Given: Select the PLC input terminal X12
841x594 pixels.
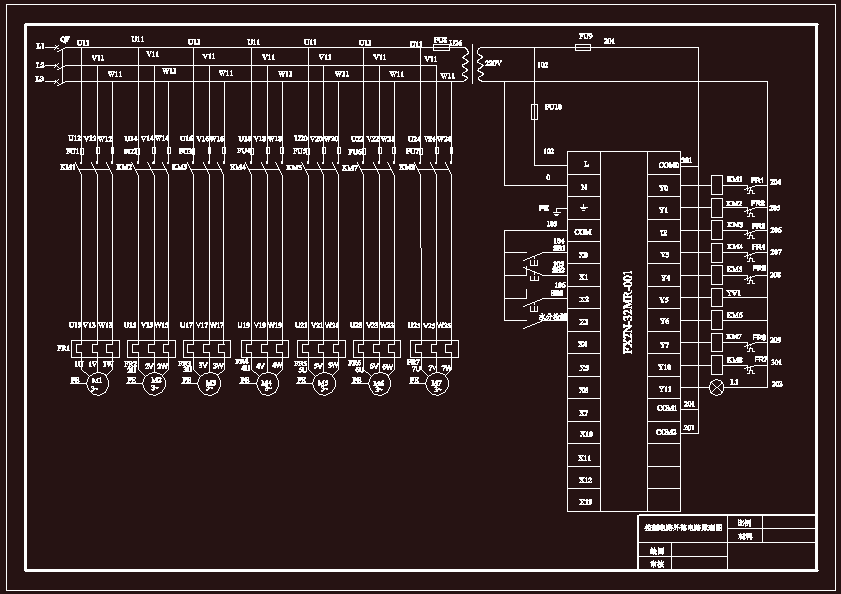Looking at the screenshot, I should [584, 480].
